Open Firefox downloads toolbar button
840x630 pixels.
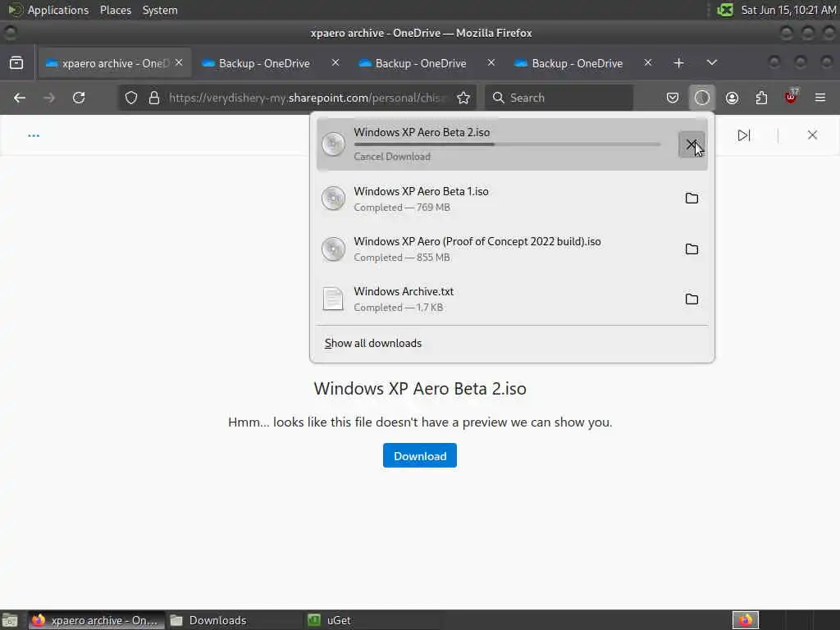click(702, 98)
